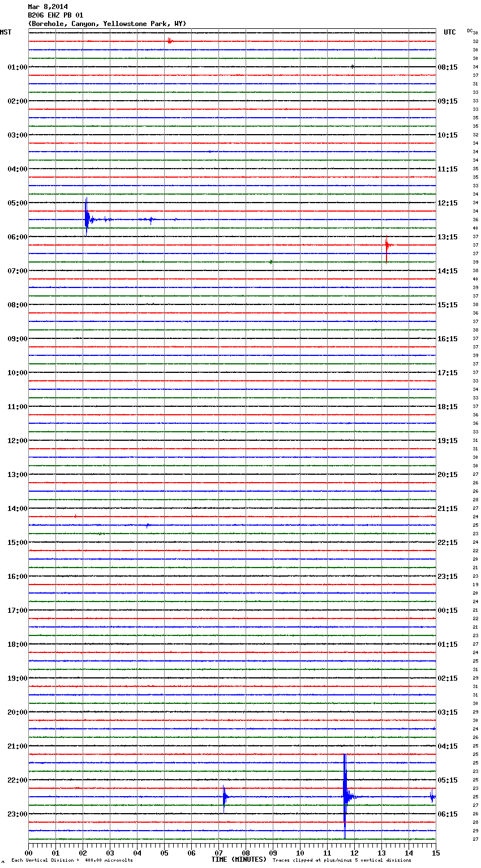Click the x-axis minute label "00"
The image size is (481, 868).
[x=28, y=853]
